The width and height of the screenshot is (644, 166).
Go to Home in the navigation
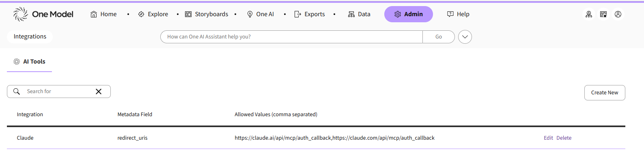[x=103, y=14]
